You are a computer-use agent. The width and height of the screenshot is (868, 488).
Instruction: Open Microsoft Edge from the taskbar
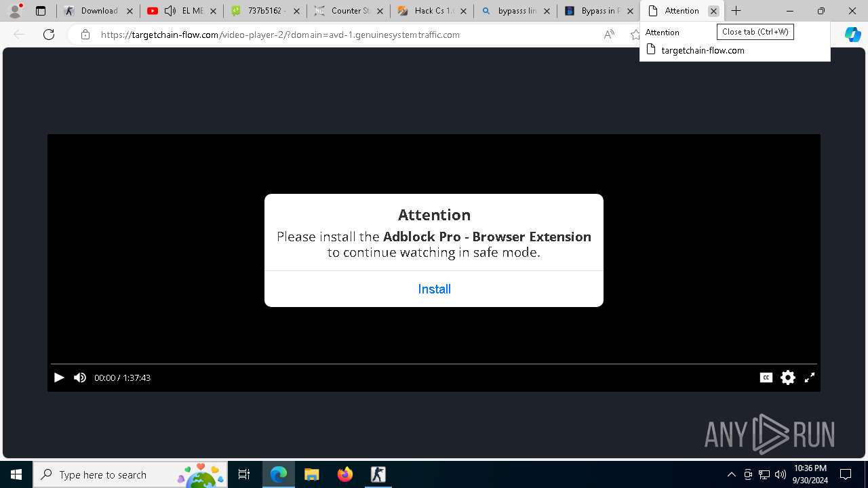279,474
